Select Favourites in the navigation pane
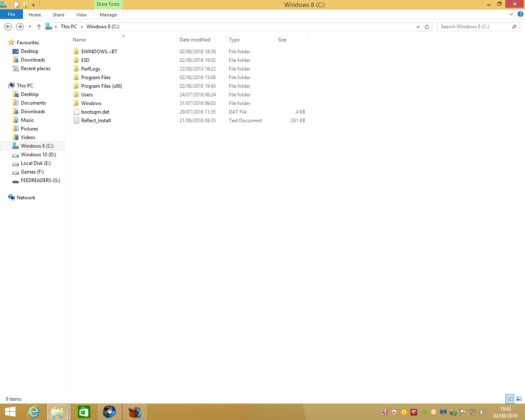Image resolution: width=525 pixels, height=420 pixels. [x=28, y=43]
